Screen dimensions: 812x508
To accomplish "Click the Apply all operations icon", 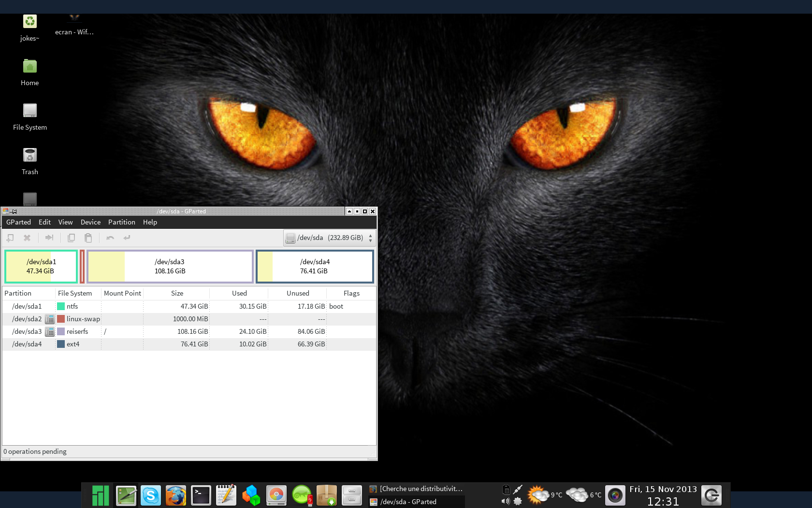I will point(127,238).
